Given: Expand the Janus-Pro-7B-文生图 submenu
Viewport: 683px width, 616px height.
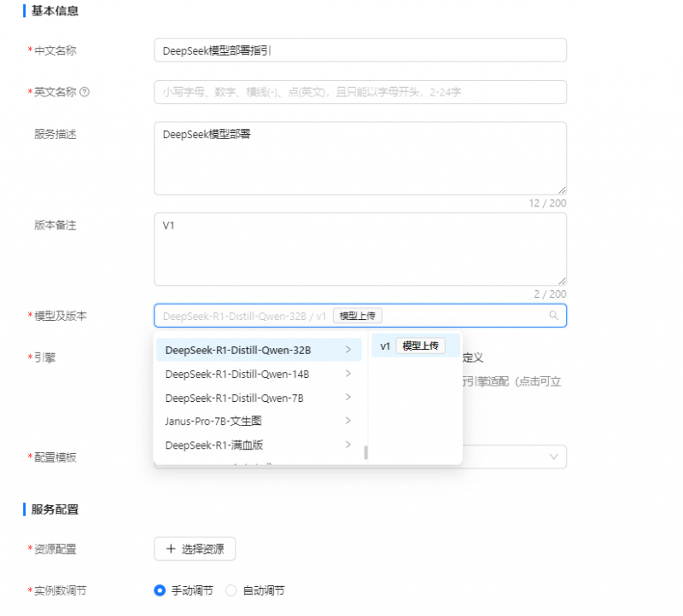Looking at the screenshot, I should click(x=347, y=421).
